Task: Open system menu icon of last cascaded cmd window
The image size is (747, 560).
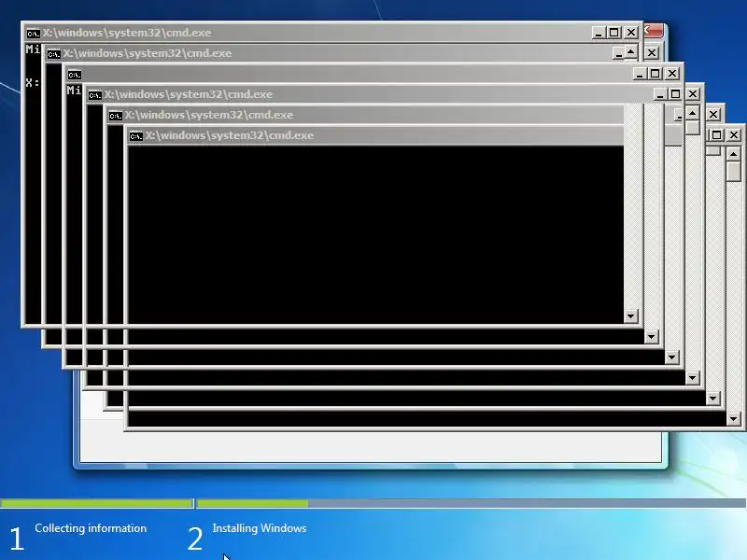Action: 135,136
